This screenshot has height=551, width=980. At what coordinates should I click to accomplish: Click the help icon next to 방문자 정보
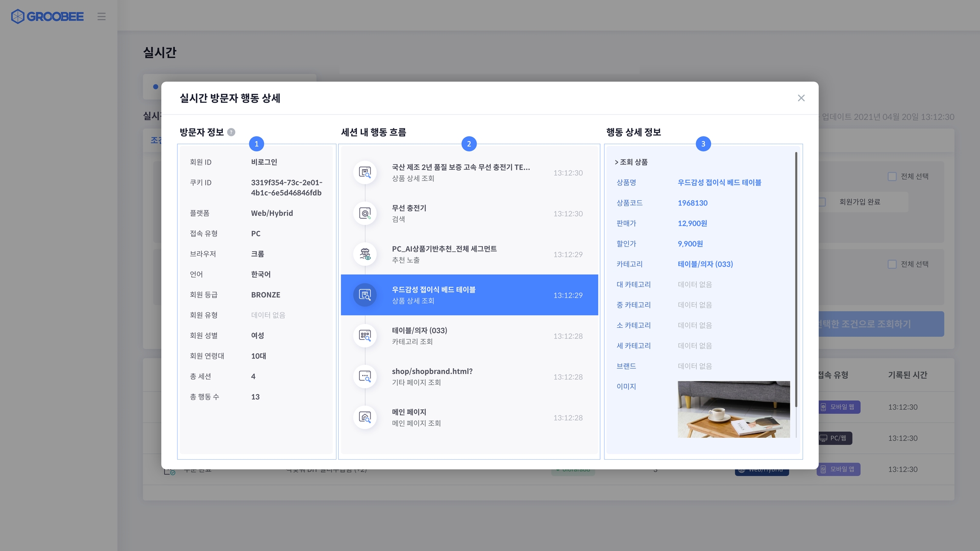(x=231, y=132)
